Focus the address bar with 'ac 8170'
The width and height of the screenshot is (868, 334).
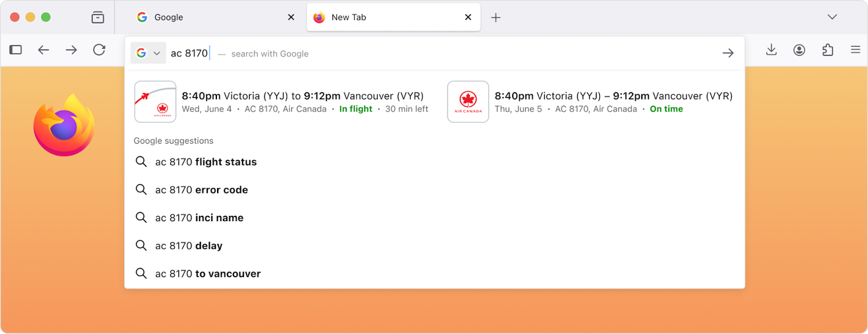click(434, 53)
